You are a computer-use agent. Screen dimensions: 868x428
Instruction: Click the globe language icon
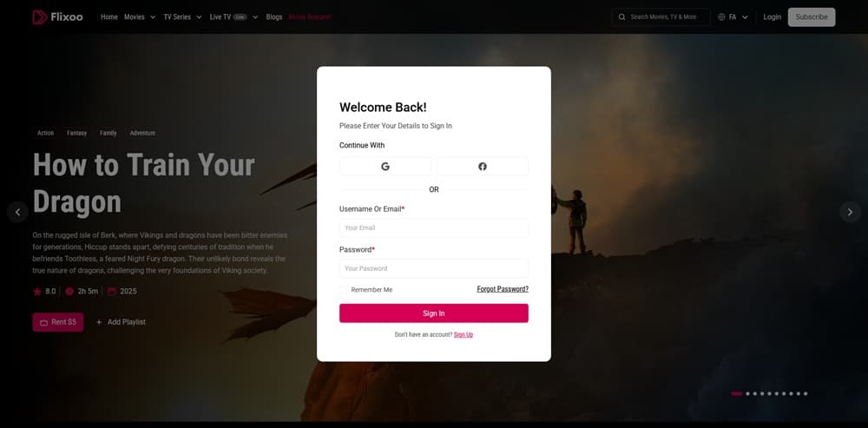(x=721, y=17)
